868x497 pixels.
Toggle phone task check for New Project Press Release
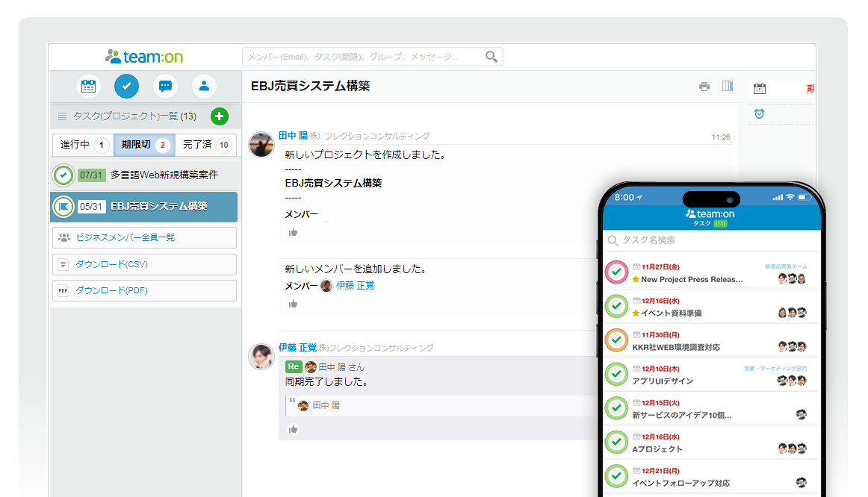(616, 272)
